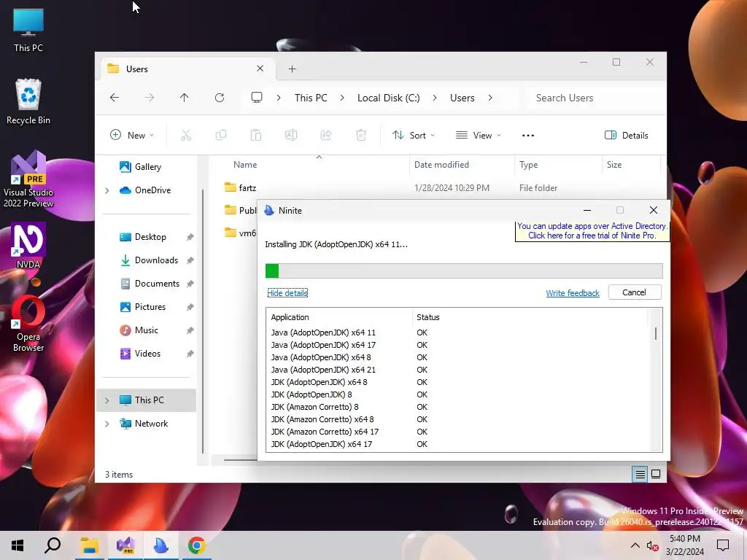This screenshot has height=560, width=747.
Task: Open Windows Start menu
Action: [x=18, y=545]
